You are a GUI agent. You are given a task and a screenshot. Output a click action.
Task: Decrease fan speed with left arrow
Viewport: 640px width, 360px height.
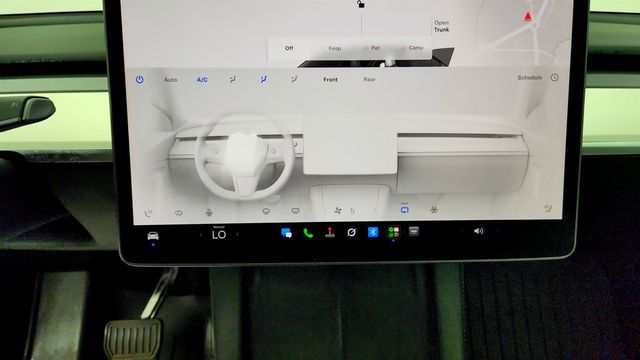click(x=325, y=211)
